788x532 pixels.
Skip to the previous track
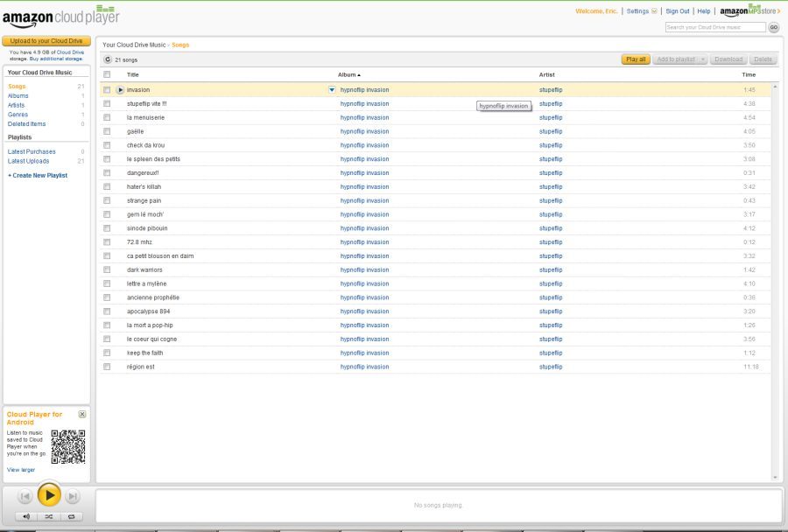click(25, 496)
